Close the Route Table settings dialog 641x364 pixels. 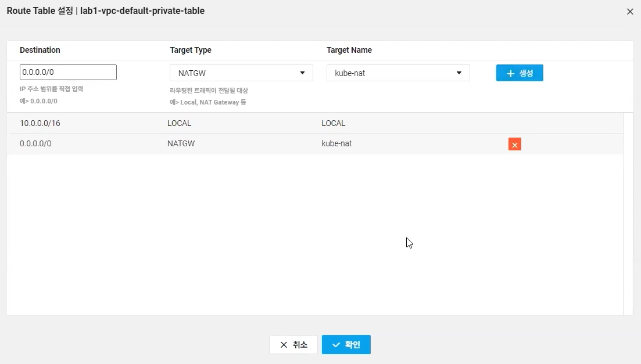[x=630, y=12]
